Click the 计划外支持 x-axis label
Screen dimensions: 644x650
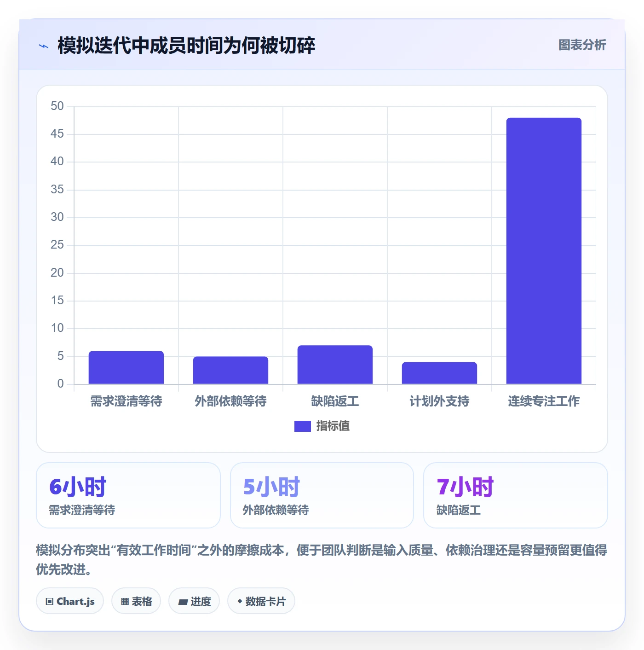(x=439, y=401)
